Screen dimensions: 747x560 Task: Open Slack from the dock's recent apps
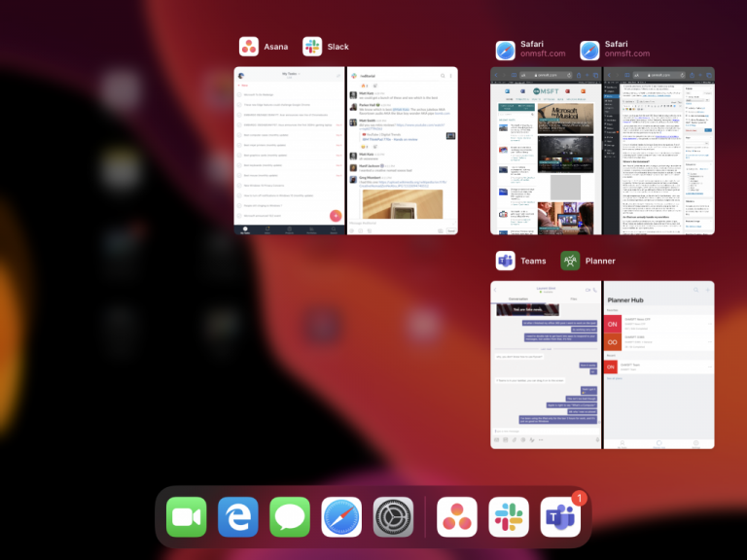click(509, 516)
